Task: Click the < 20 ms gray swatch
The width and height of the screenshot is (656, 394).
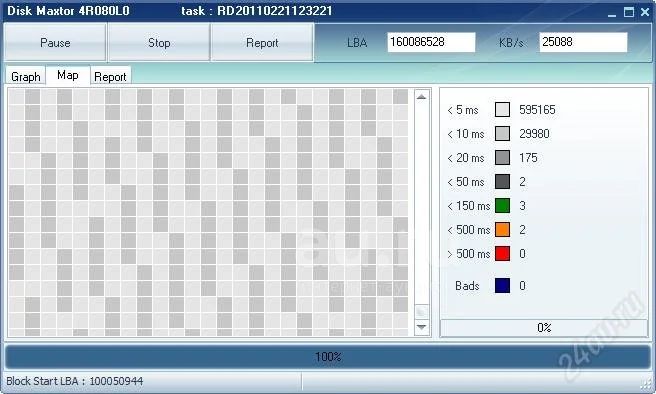Action: pyautogui.click(x=502, y=158)
